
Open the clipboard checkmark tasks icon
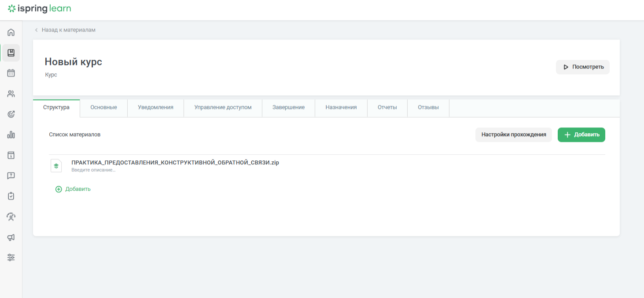[x=11, y=196]
